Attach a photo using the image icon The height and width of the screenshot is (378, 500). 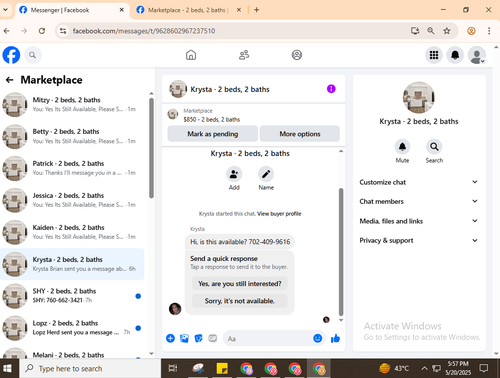click(184, 339)
